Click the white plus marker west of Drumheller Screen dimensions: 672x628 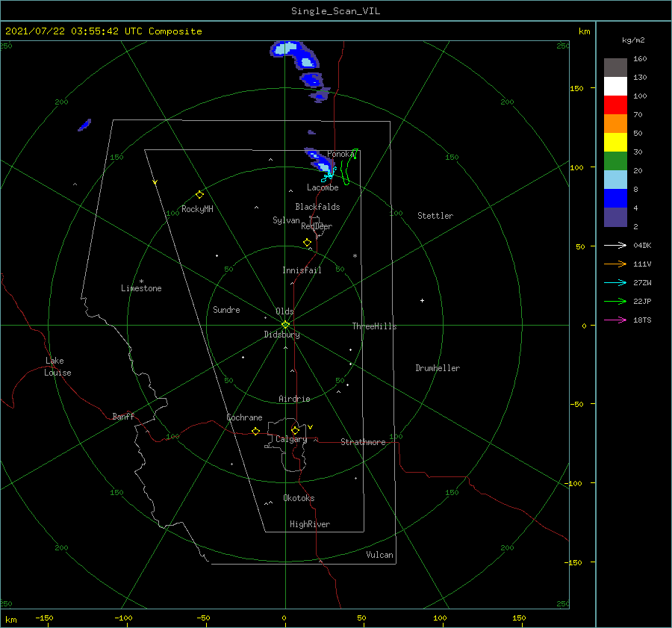422,300
